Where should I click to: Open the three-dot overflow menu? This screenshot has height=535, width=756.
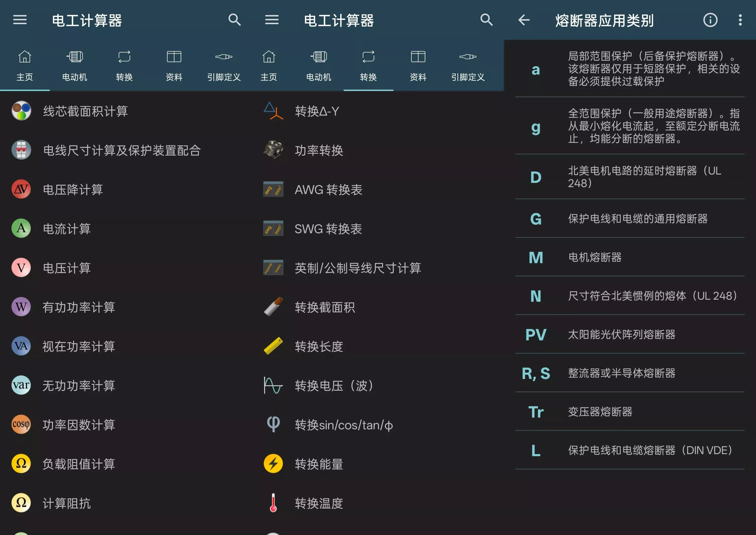pos(740,20)
